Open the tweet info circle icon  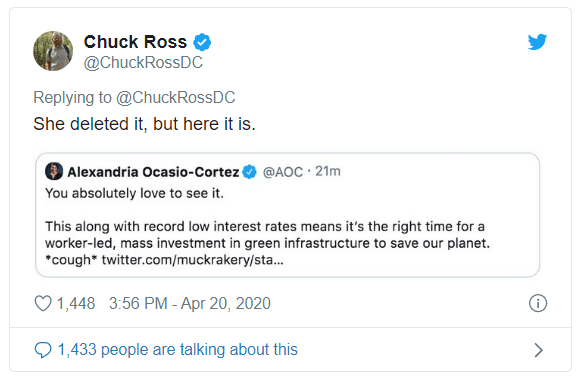point(538,303)
